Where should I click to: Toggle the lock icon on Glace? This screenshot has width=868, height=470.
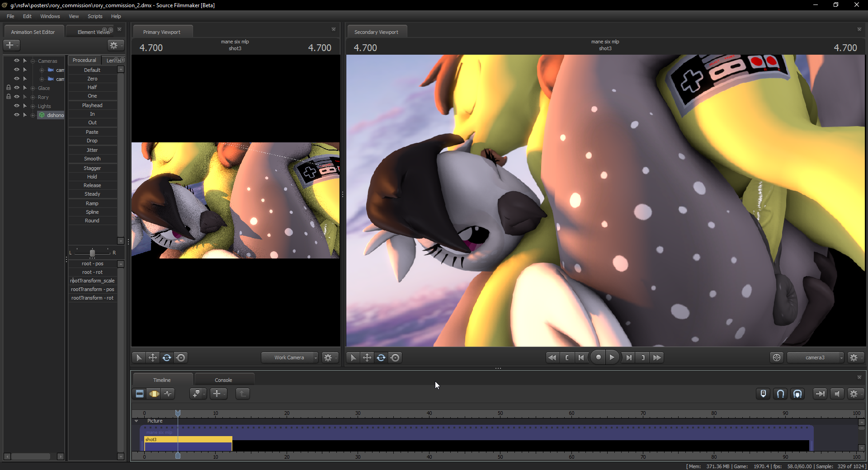point(9,88)
